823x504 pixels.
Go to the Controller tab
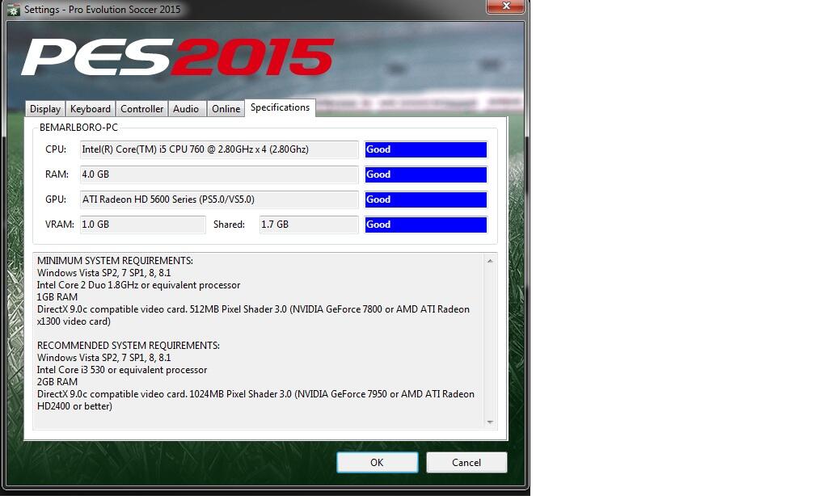[x=141, y=108]
